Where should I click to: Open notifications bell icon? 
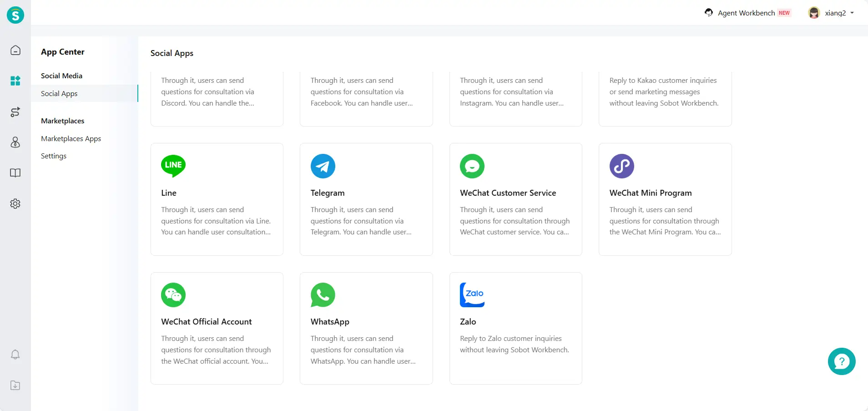[15, 355]
